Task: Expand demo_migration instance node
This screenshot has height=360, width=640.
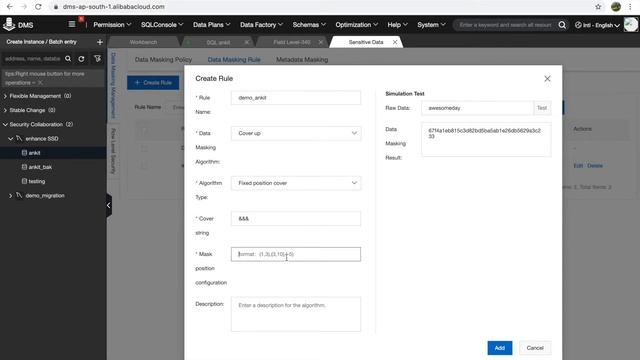Action: [11, 196]
